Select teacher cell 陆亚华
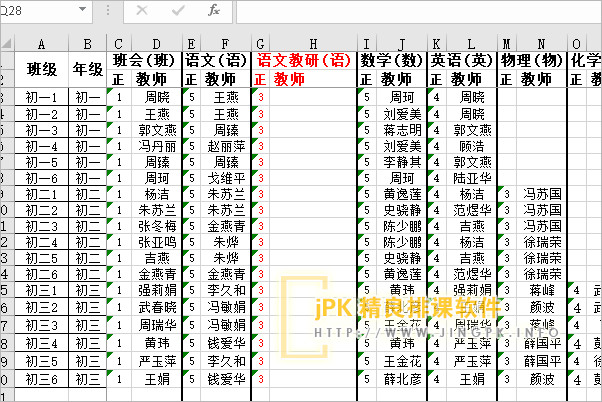This screenshot has height=402, width=602. pyautogui.click(x=472, y=178)
